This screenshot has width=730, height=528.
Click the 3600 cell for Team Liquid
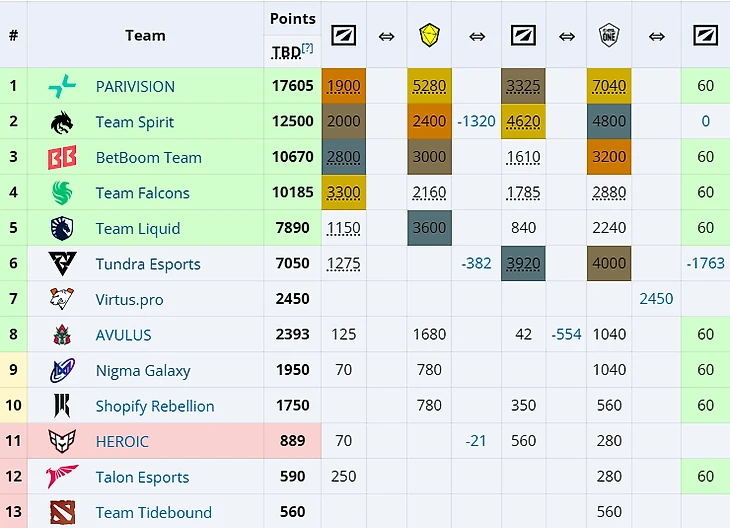tap(429, 228)
